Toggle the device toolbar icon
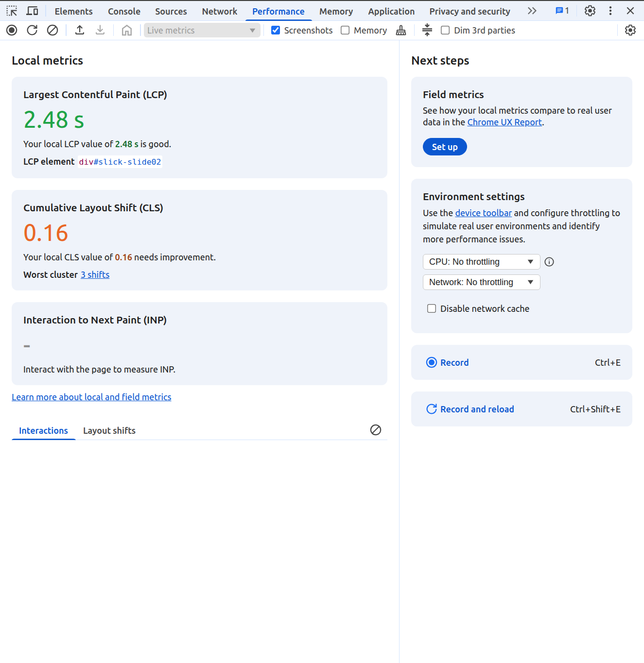644x663 pixels. pos(33,11)
